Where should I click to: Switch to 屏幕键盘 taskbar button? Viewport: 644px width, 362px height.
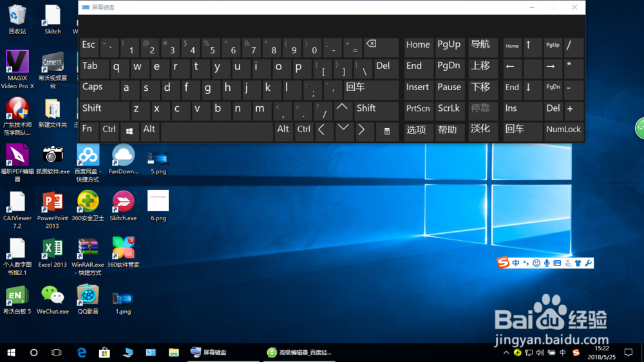click(x=223, y=352)
